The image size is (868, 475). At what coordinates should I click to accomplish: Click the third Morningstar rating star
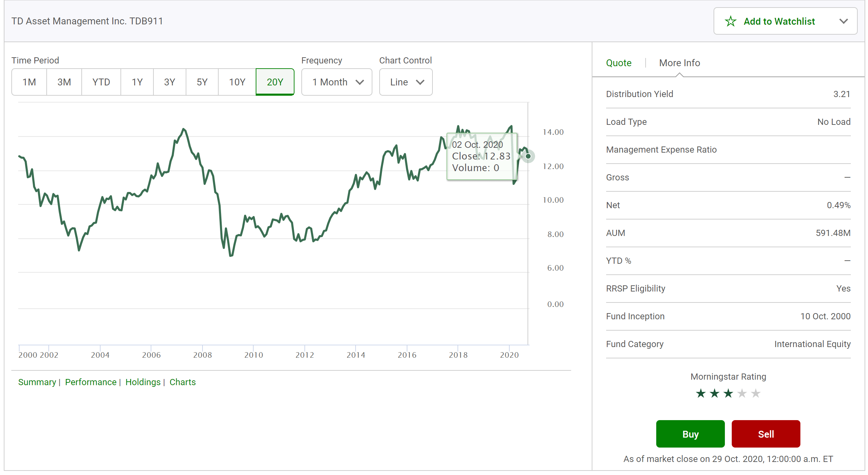[x=728, y=394]
